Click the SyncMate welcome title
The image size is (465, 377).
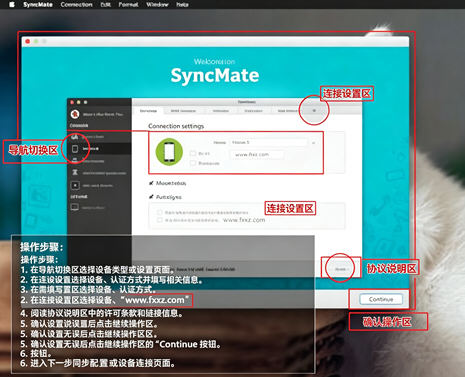click(215, 76)
